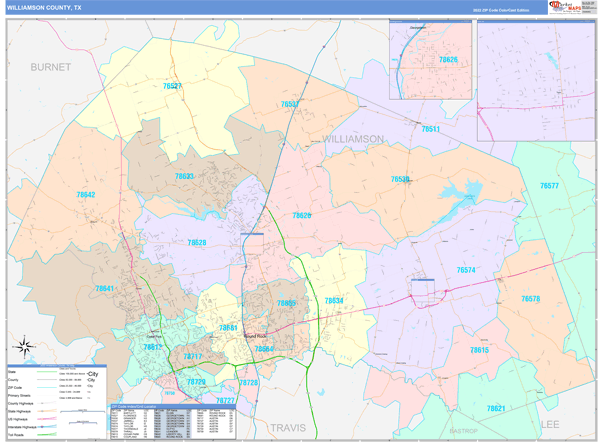600x442 pixels.
Task: Click ZIP code 78628 label
Action: click(197, 242)
